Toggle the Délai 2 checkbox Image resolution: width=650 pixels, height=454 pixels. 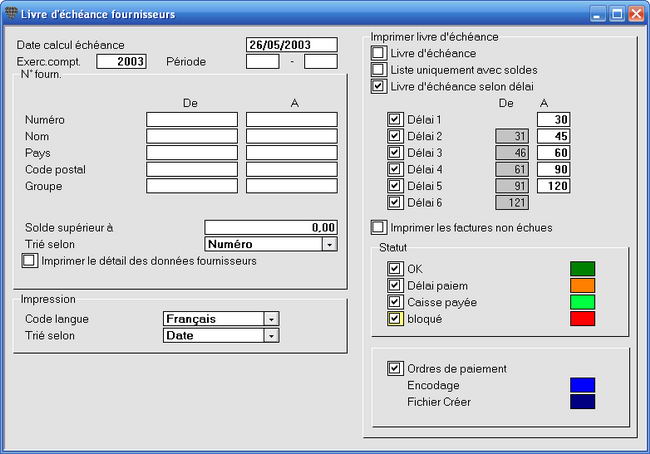tap(395, 136)
